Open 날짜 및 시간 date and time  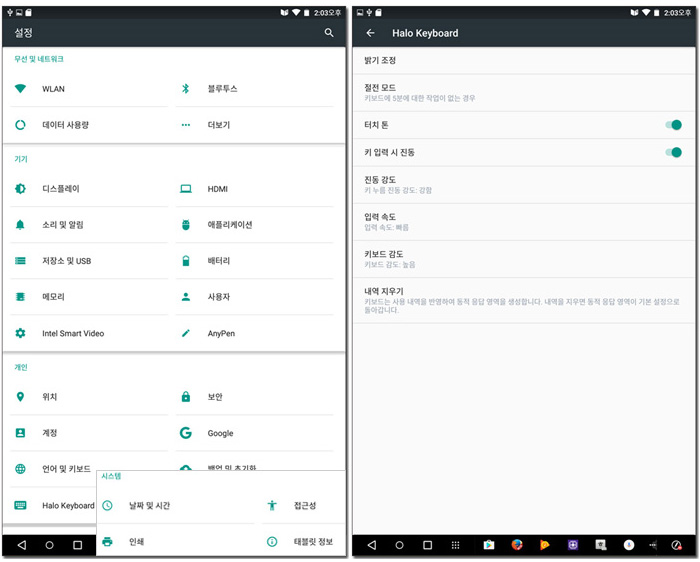point(177,505)
